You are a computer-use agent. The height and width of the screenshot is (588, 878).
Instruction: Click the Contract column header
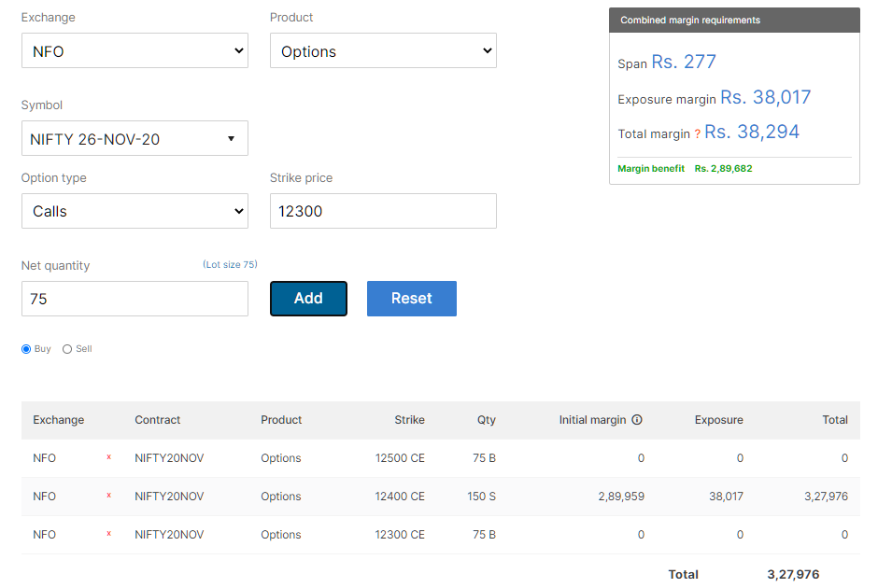[157, 420]
